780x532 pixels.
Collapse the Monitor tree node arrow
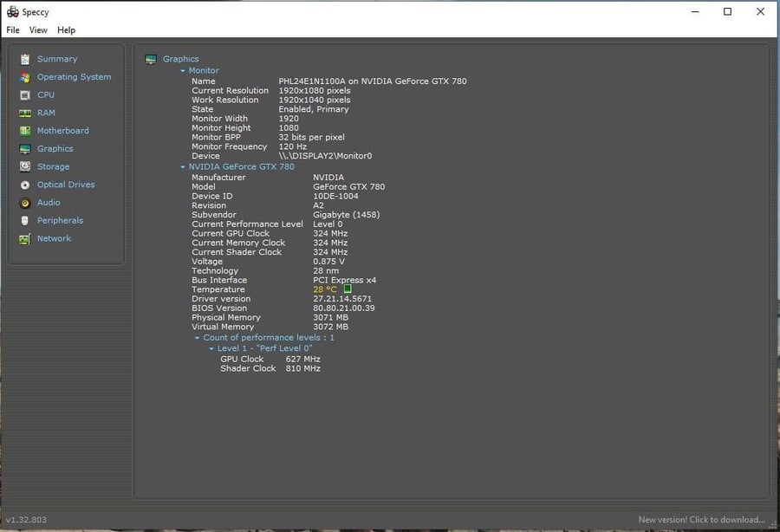tap(183, 70)
